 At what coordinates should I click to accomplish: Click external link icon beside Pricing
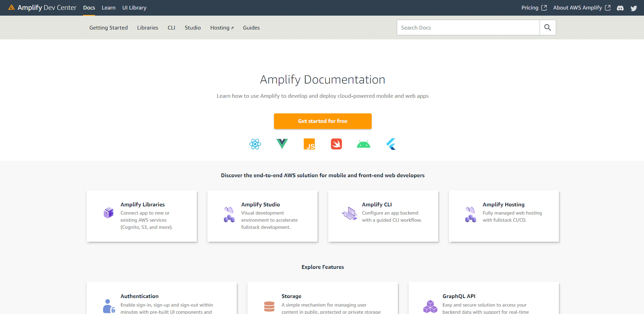544,8
